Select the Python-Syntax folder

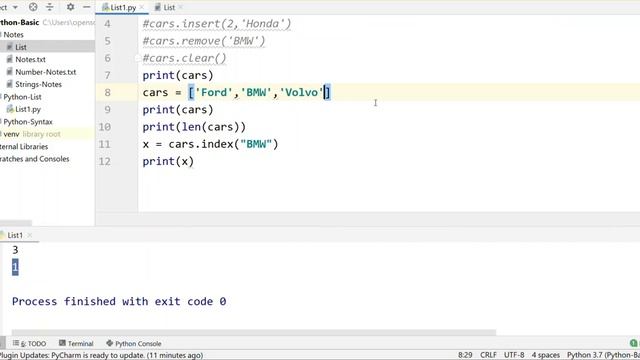tap(28, 122)
